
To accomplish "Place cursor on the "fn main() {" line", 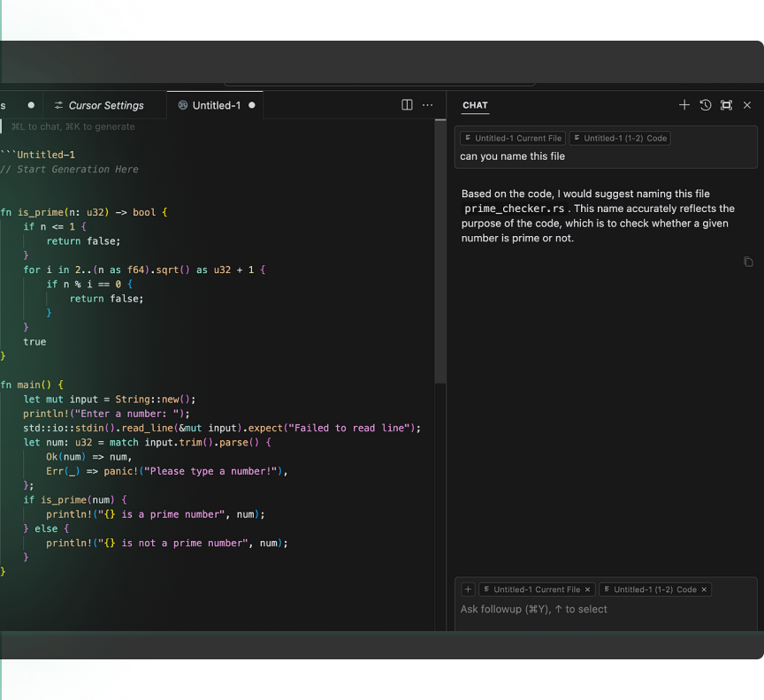I will (x=32, y=384).
